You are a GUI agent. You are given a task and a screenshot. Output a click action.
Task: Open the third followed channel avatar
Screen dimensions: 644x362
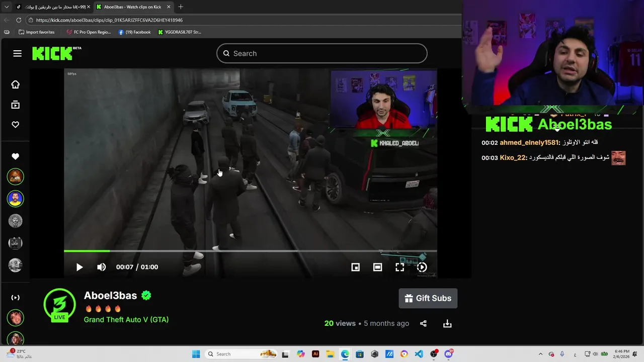[16, 221]
